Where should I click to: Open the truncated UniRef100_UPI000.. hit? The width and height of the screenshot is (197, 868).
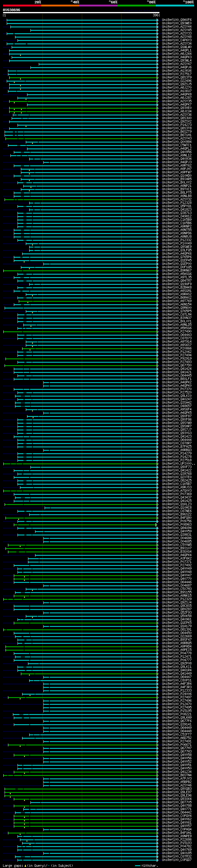click(179, 464)
